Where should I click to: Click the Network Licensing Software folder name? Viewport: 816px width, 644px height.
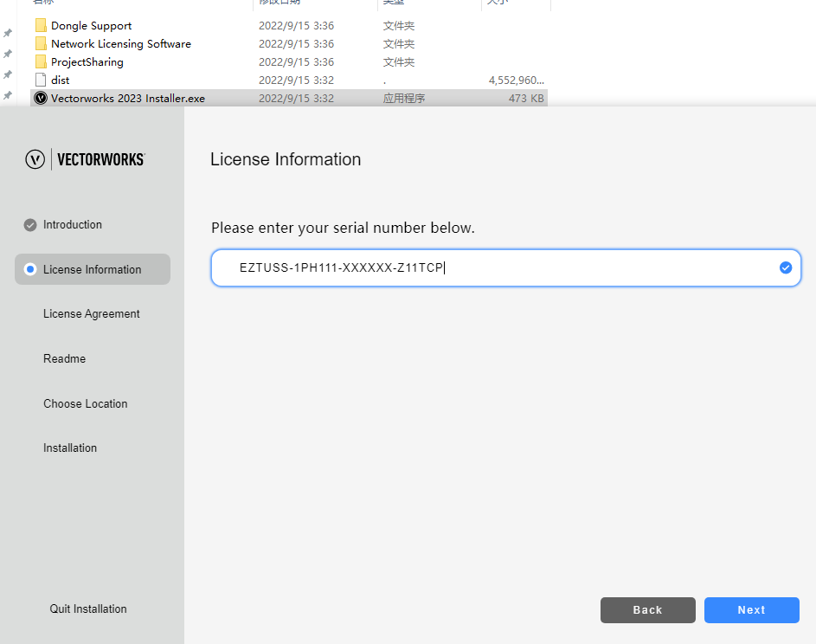tap(121, 44)
